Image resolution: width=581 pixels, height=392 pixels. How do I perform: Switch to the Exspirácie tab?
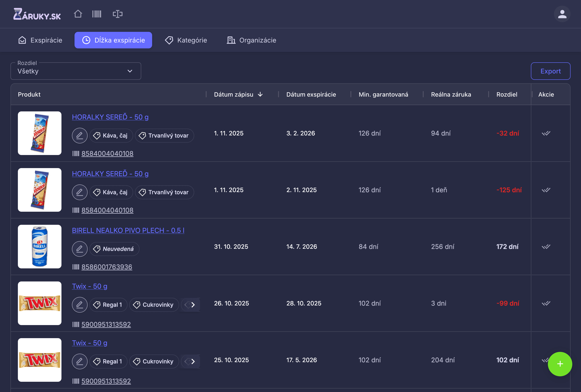[x=40, y=40]
